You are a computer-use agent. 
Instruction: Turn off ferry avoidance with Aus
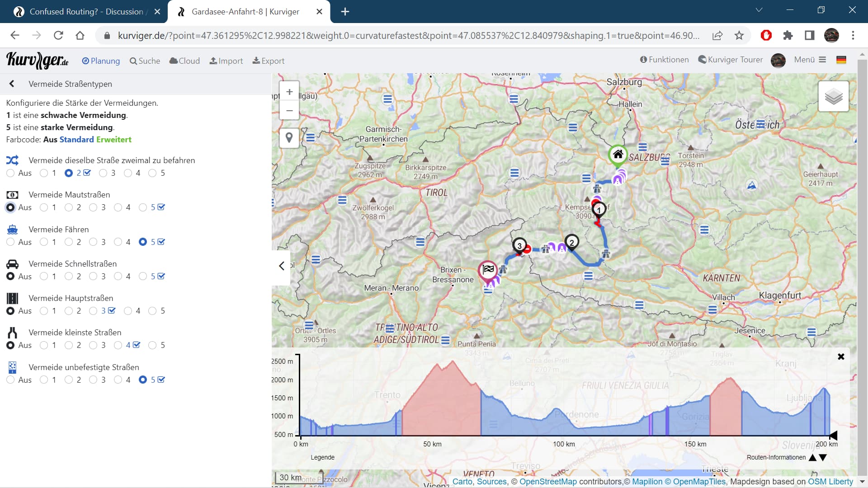[x=10, y=242]
